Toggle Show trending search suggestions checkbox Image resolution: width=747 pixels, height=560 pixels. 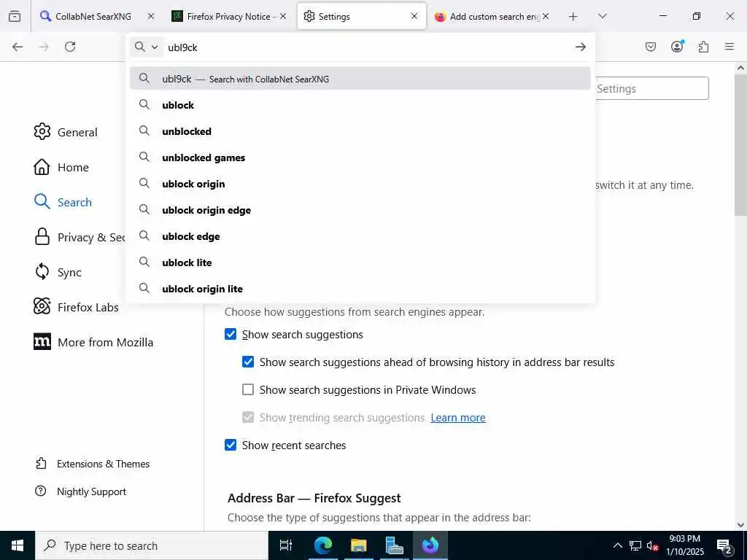pos(248,417)
